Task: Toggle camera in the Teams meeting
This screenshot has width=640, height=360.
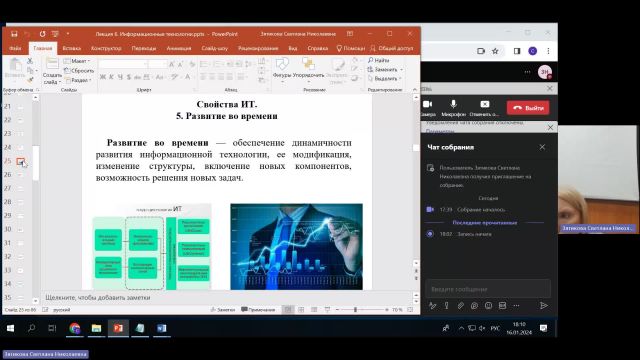Action: click(x=427, y=108)
